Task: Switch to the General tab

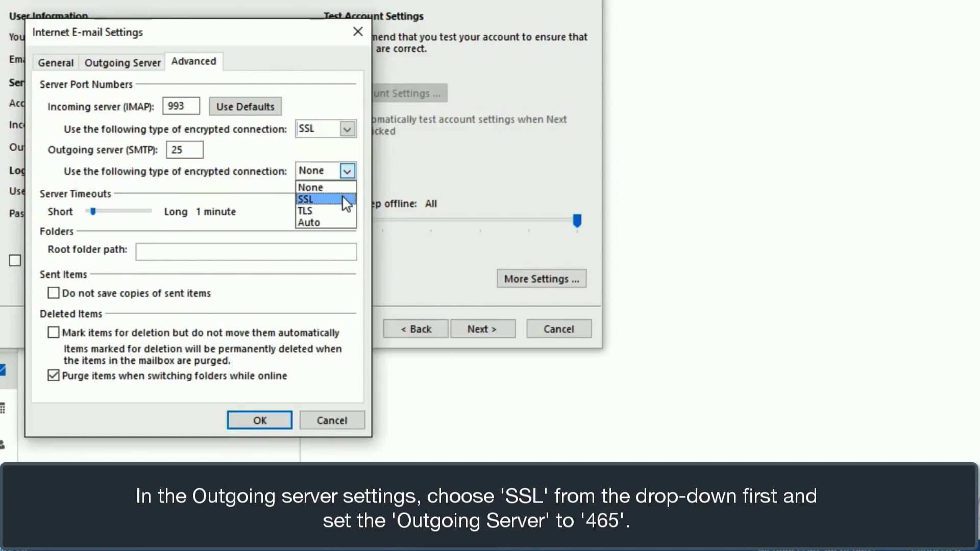Action: pos(56,63)
